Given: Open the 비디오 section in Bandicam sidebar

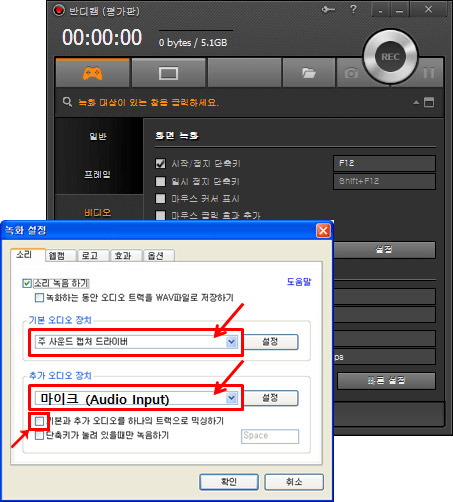Looking at the screenshot, I should click(97, 212).
